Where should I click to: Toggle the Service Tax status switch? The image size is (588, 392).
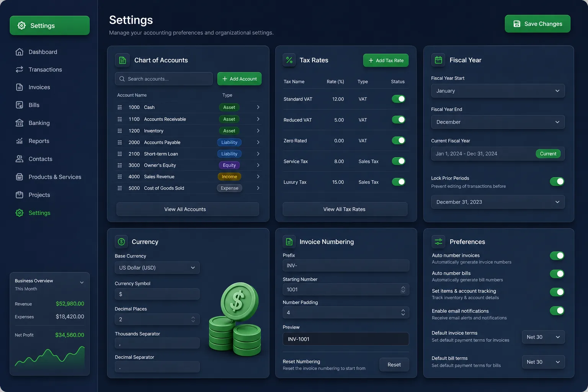(399, 161)
